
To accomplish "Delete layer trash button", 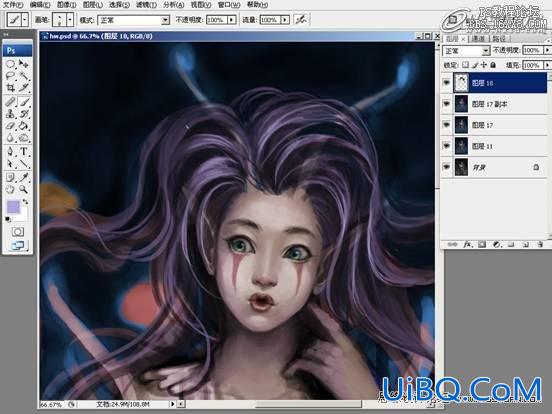I will point(540,244).
